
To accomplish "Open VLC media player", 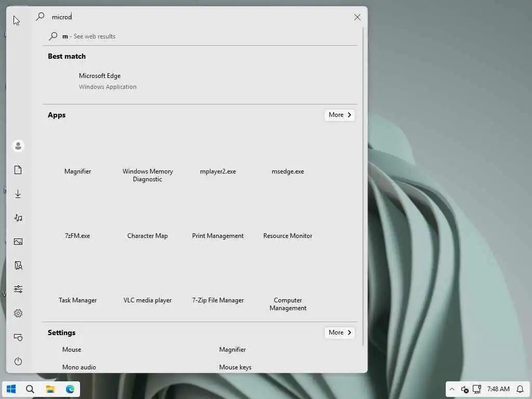I will pyautogui.click(x=148, y=285).
